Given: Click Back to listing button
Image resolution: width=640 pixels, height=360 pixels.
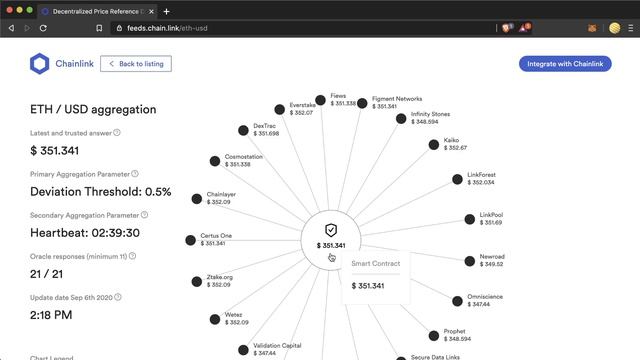Looking at the screenshot, I should 136,64.
